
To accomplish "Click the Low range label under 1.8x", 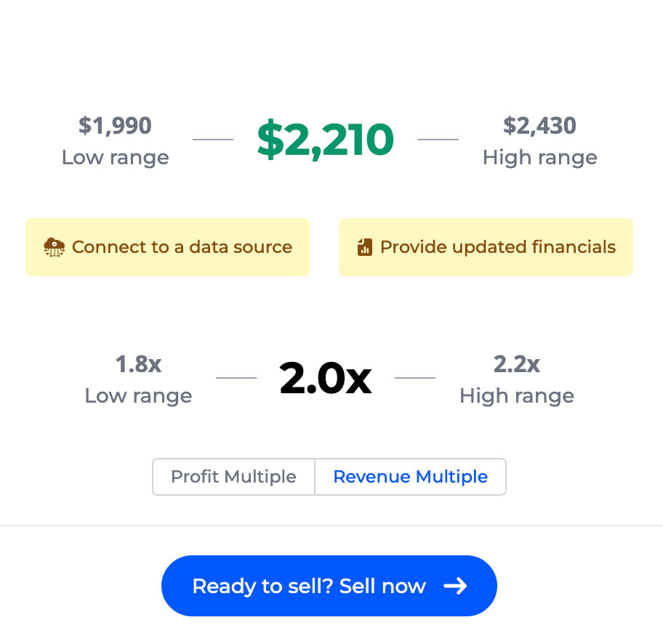I will 138,396.
